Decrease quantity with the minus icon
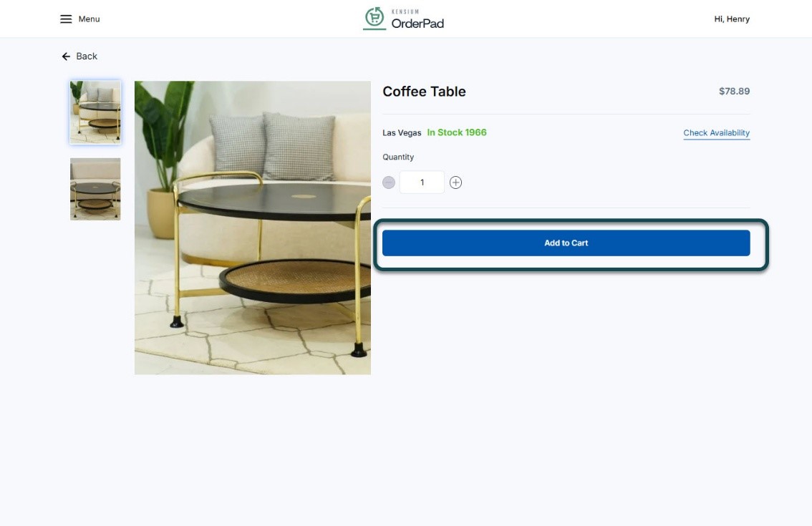This screenshot has height=526, width=812. [389, 182]
